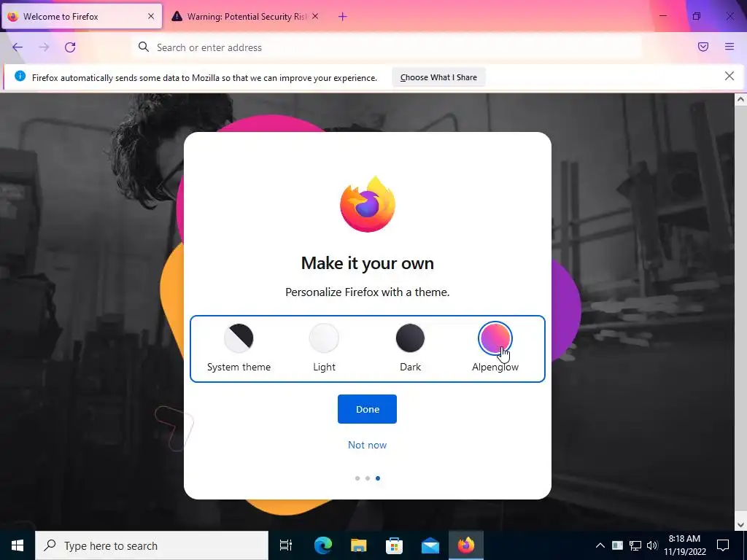Click the info icon in notification bar
Image resolution: width=747 pixels, height=560 pixels.
[x=20, y=76]
